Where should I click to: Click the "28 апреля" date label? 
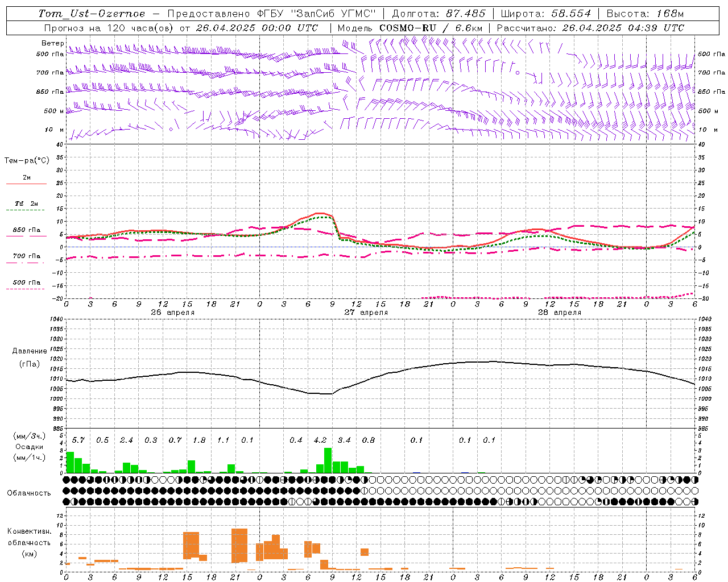559,313
